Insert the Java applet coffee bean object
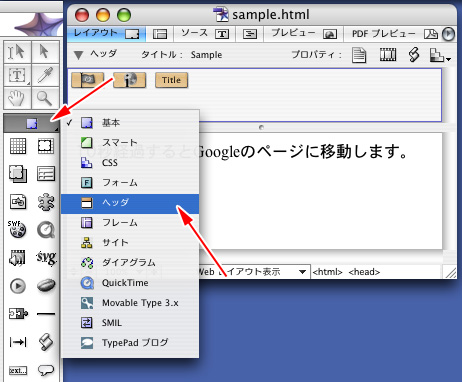Viewport: 462px width, 382px height. [46, 286]
